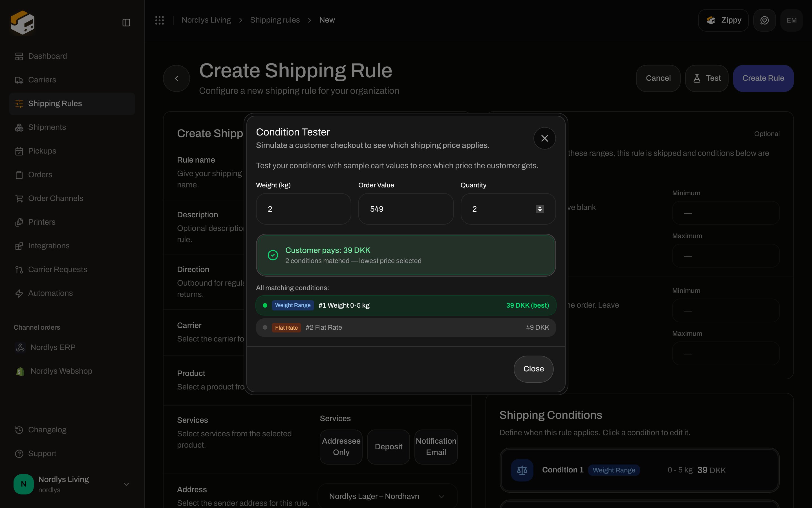Open the Nordlys Lager – Nordhavn address dropdown
Viewport: 812px width, 508px height.
click(x=388, y=496)
